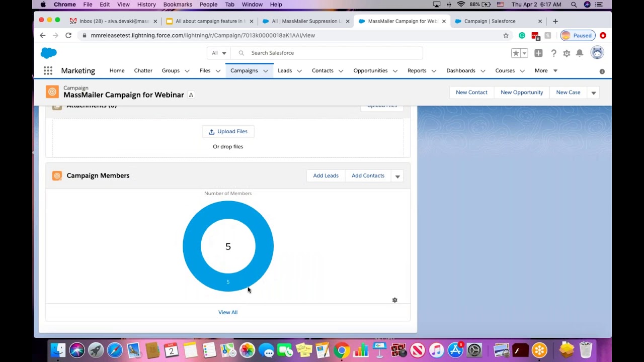Click the Upload Files button
644x362 pixels.
pyautogui.click(x=228, y=132)
